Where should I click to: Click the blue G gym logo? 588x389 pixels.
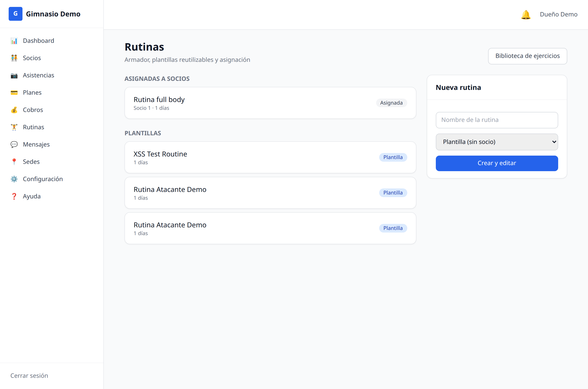[15, 14]
